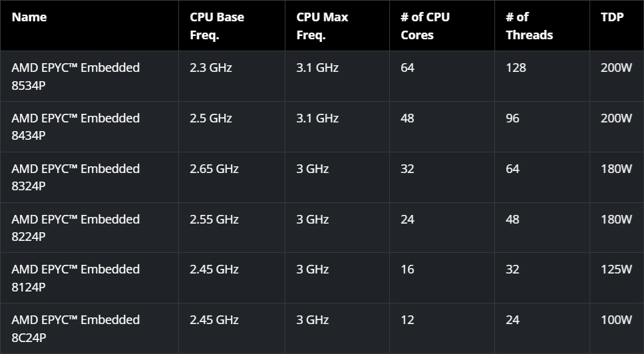Click the 125W TDP cell
The height and width of the screenshot is (354, 644).
coord(616,269)
